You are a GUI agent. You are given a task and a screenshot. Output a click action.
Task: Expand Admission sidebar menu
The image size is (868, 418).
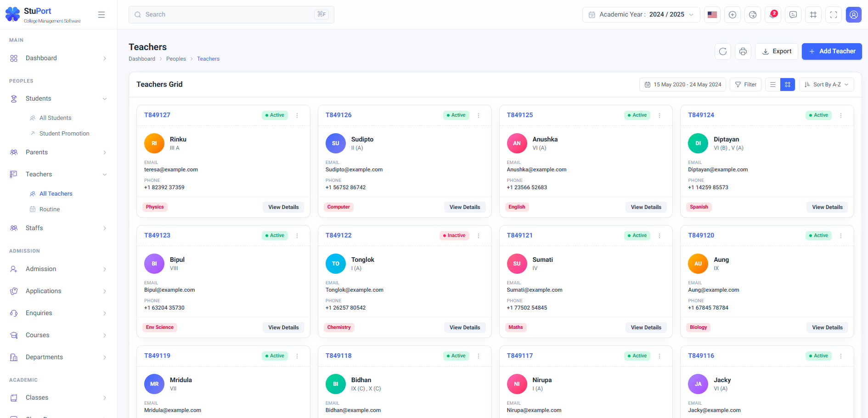click(58, 269)
